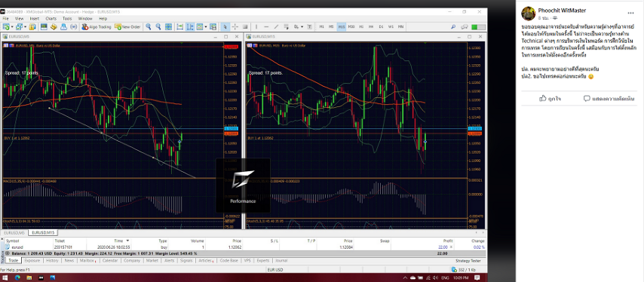Toggle the Algo Trading button
This screenshot has width=644, height=282.
pyautogui.click(x=96, y=26)
